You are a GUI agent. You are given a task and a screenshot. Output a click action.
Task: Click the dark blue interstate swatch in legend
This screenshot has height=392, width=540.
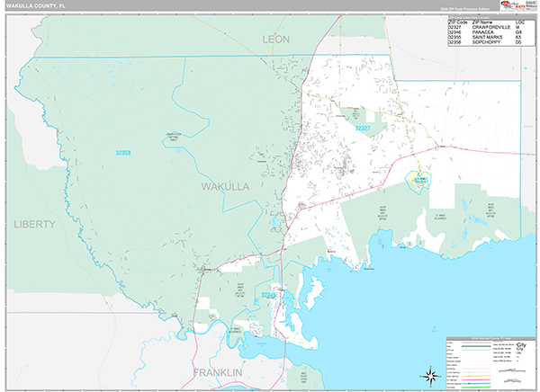tap(476, 383)
